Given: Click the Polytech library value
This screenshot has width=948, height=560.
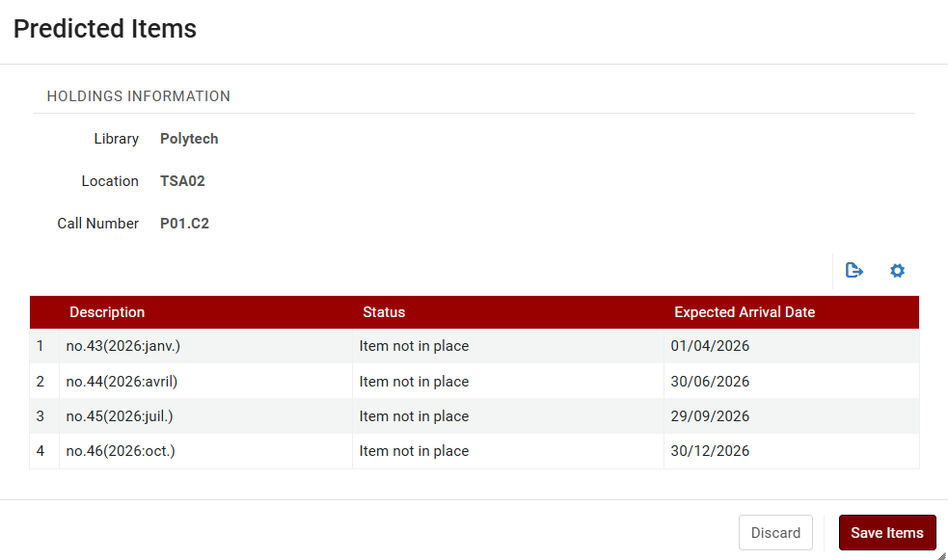Looking at the screenshot, I should pyautogui.click(x=189, y=139).
